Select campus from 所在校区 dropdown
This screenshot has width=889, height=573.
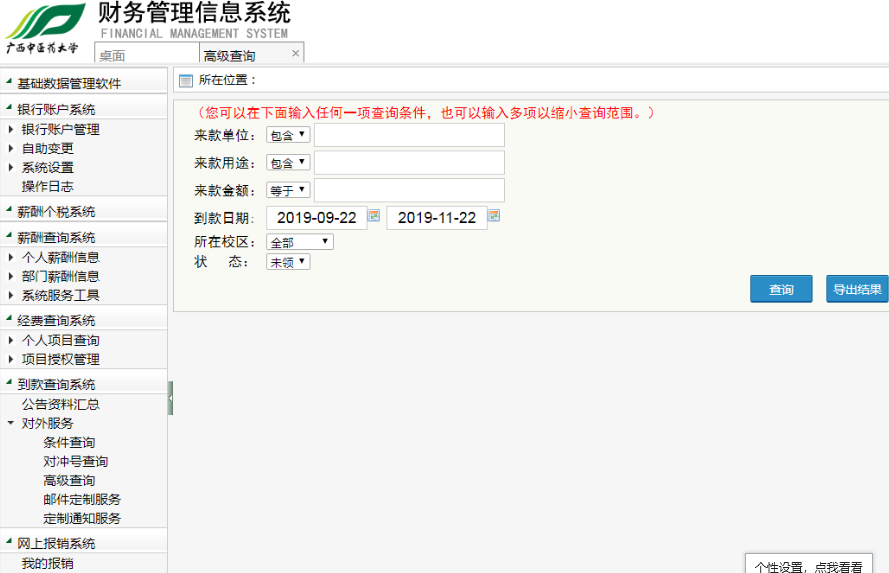click(x=299, y=242)
